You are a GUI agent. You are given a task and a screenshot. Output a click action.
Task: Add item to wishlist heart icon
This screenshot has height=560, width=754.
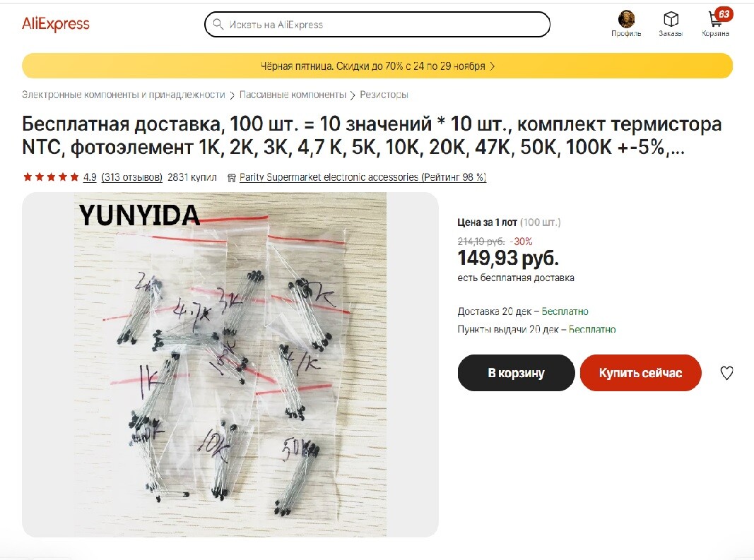coord(726,373)
